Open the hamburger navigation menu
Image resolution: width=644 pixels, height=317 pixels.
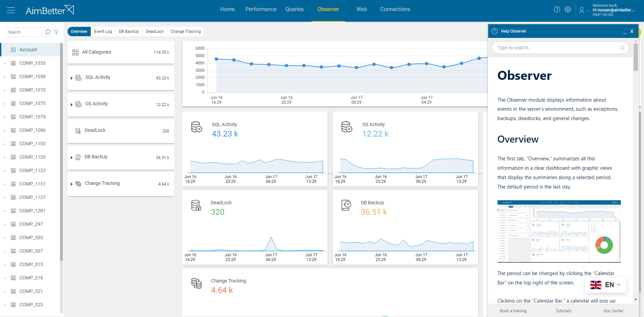(11, 10)
